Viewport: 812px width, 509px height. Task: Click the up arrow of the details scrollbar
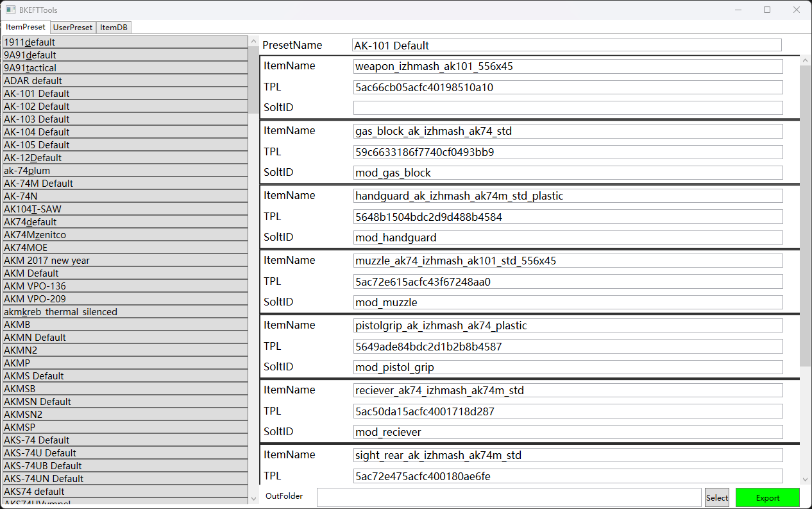click(806, 60)
